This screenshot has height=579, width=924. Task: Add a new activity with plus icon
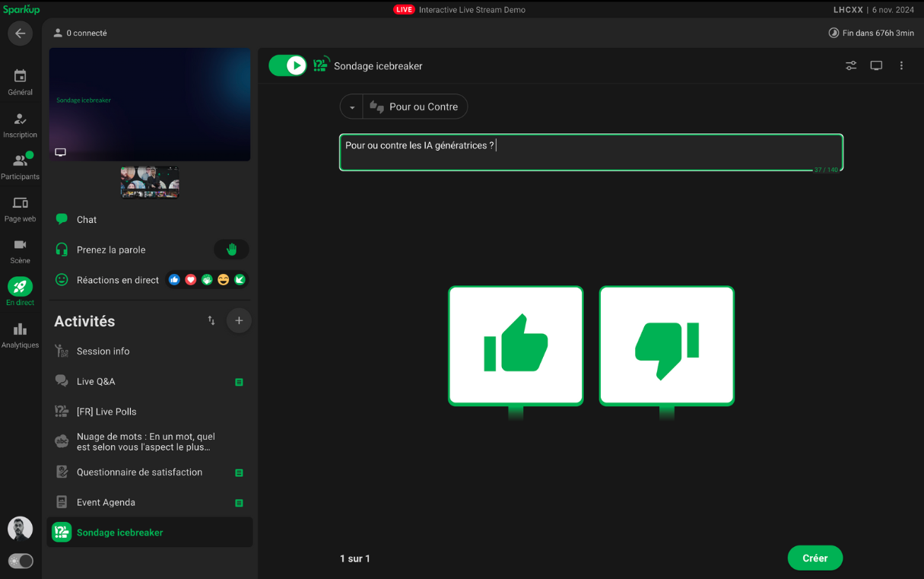pos(239,321)
